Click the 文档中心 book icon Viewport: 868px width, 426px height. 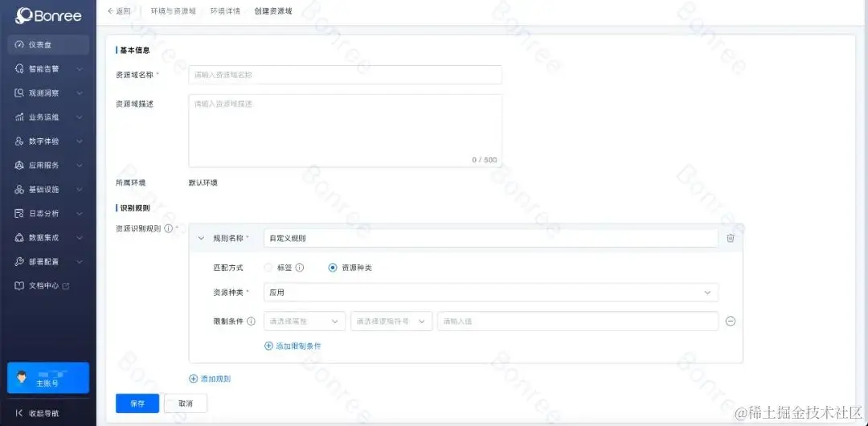(19, 286)
